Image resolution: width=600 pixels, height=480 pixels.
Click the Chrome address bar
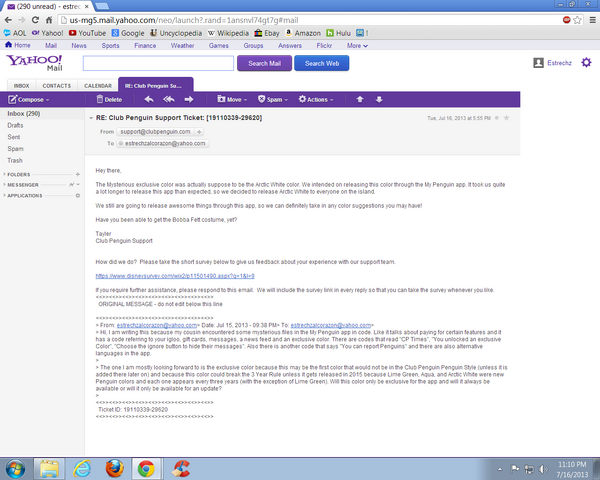coord(310,20)
